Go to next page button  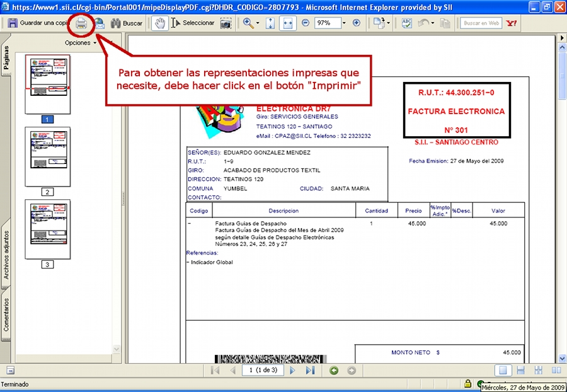[x=292, y=371]
